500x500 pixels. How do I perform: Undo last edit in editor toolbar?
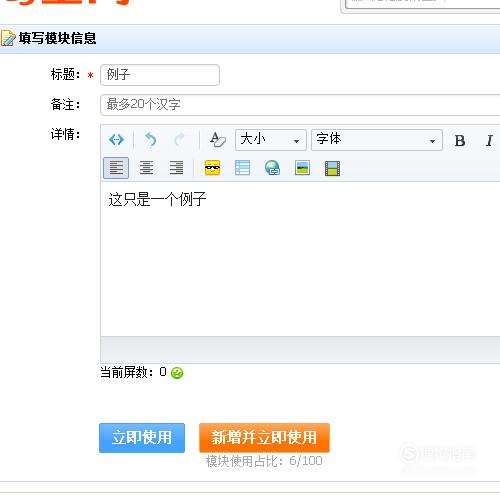pyautogui.click(x=151, y=140)
